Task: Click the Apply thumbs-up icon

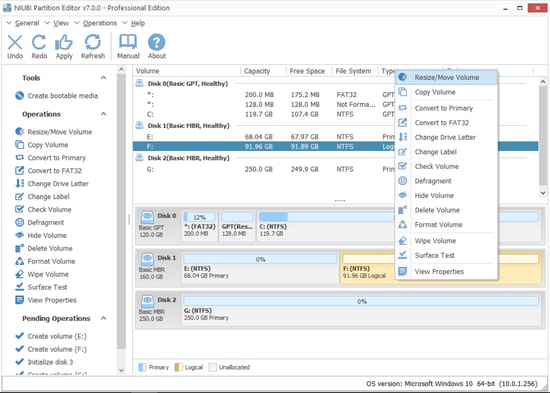Action: pos(64,42)
